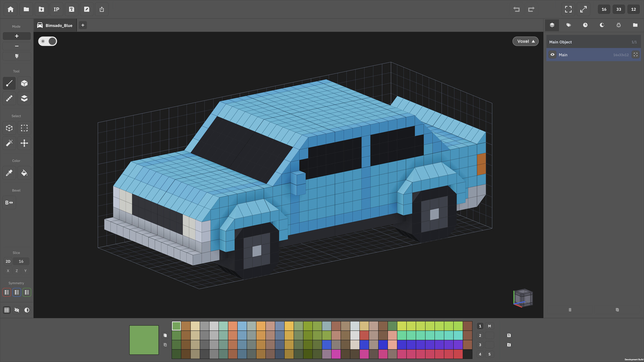
Task: Activate the rectangle marquee select tool
Action: tap(24, 128)
